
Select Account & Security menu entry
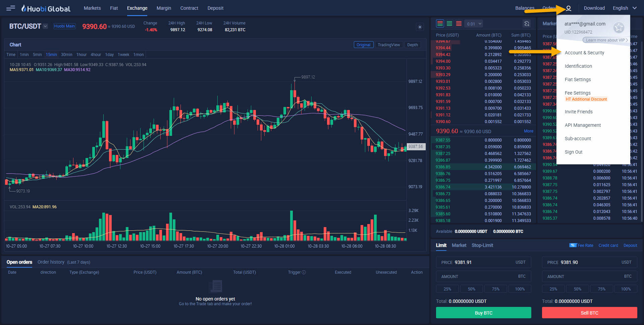tap(584, 53)
